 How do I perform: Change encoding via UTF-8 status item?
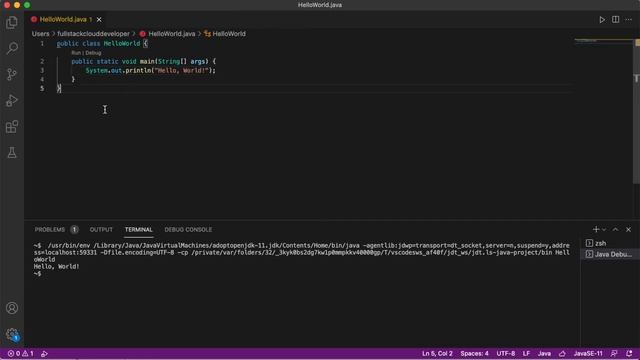[506, 353]
